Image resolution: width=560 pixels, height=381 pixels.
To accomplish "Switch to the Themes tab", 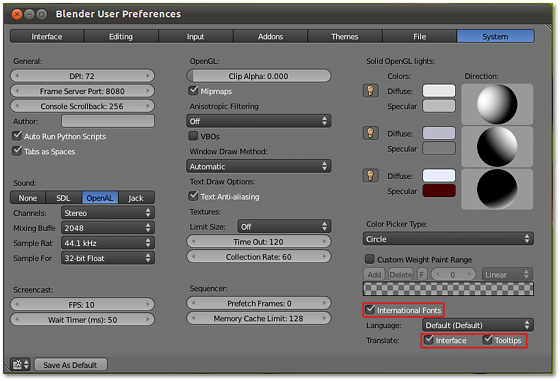I will coord(345,36).
